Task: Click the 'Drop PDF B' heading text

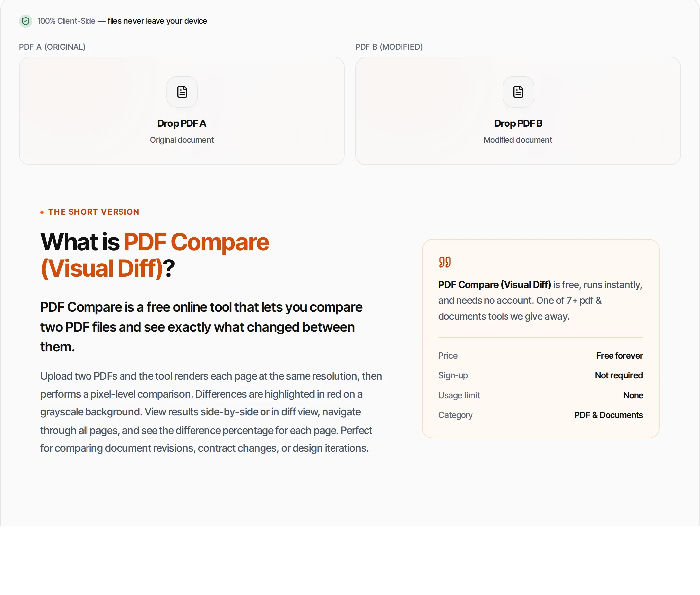Action: [518, 123]
